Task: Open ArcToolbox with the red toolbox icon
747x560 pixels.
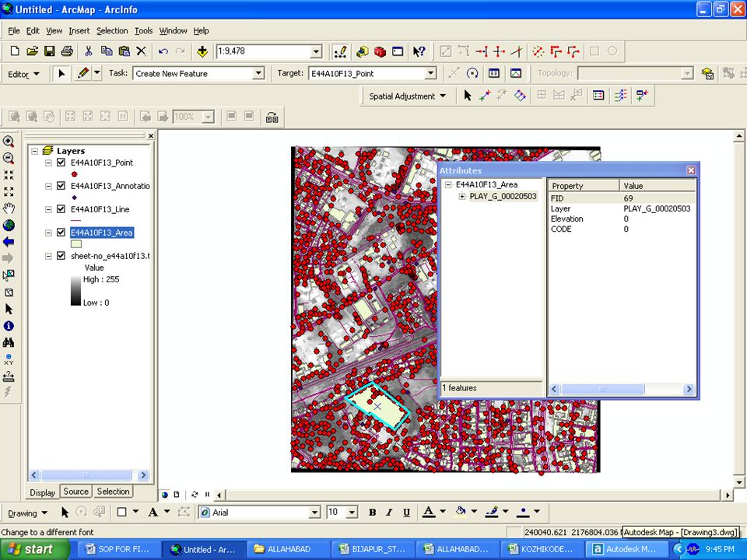Action: point(380,51)
